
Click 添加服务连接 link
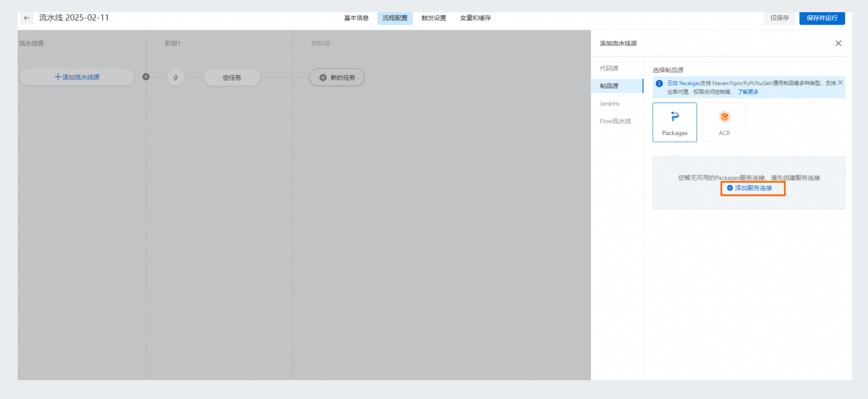point(753,188)
